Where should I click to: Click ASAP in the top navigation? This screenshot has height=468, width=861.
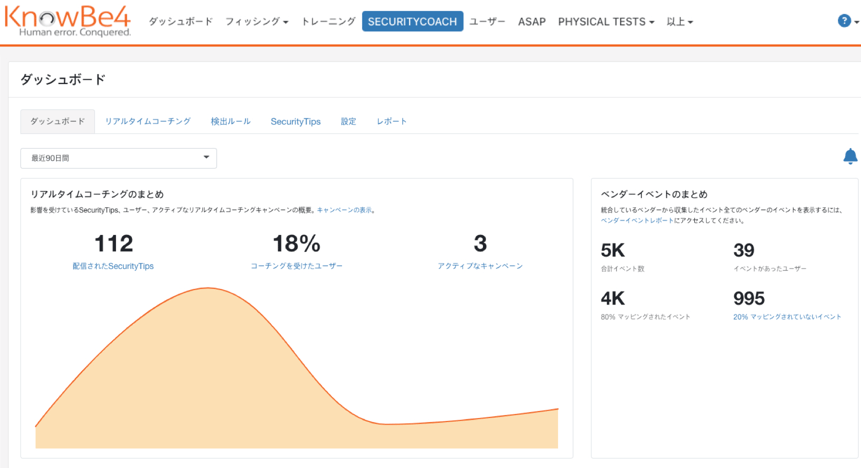(x=532, y=22)
